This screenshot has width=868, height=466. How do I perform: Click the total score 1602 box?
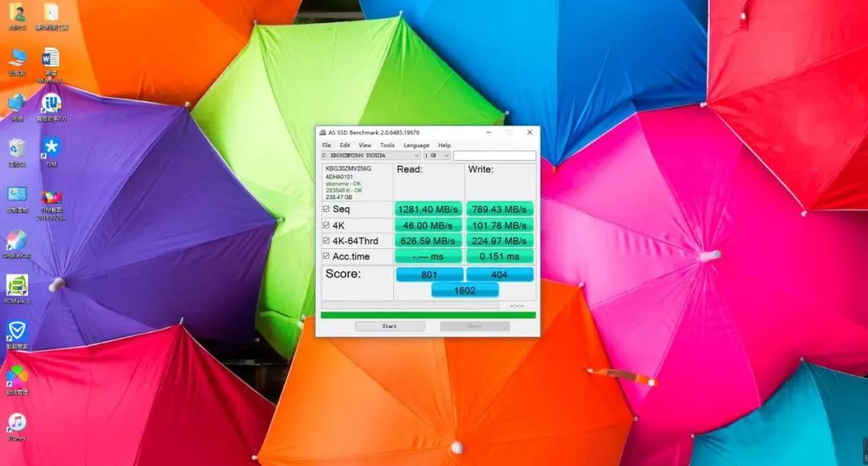click(x=465, y=290)
